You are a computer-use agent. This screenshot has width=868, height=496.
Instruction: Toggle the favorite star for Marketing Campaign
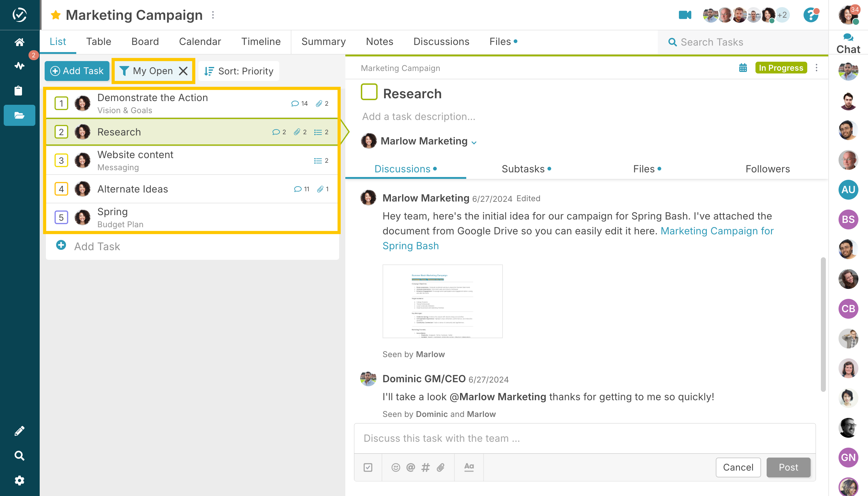(x=55, y=15)
